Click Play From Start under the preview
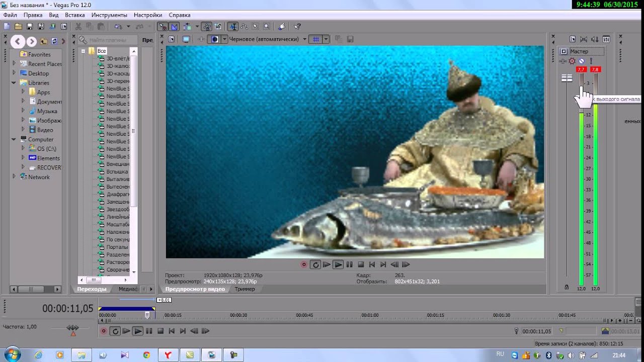The width and height of the screenshot is (644, 362). [327, 264]
